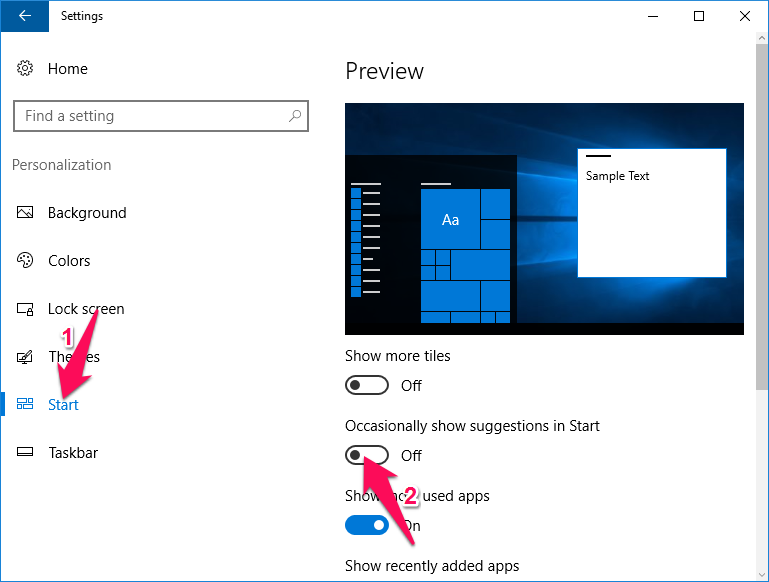Click the search magnifier icon
769x582 pixels.
tap(294, 116)
